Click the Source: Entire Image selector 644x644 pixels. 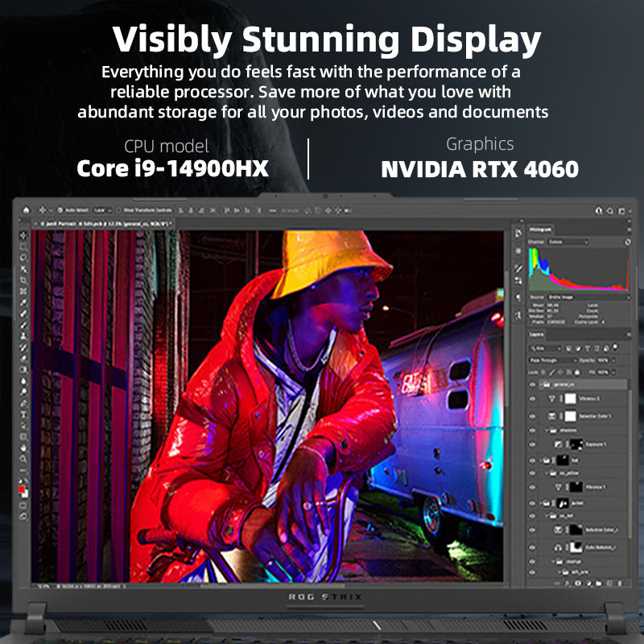point(561,298)
